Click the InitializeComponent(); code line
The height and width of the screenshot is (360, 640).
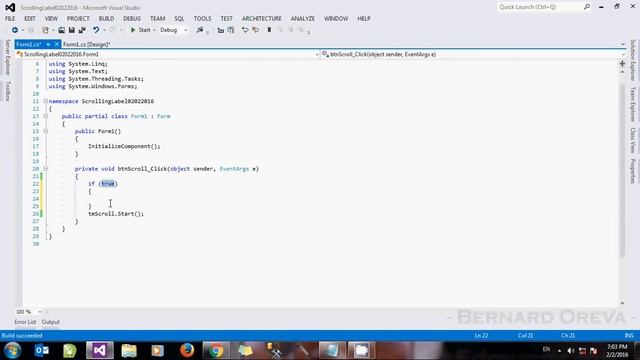coord(124,146)
